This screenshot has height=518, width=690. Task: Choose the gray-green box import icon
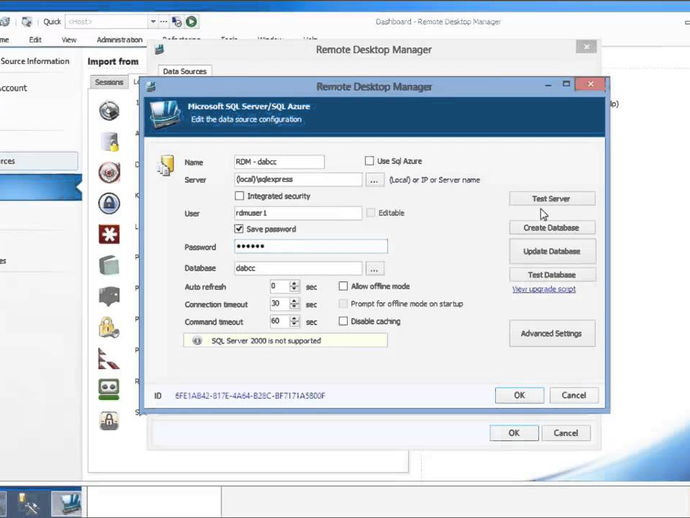tap(109, 265)
